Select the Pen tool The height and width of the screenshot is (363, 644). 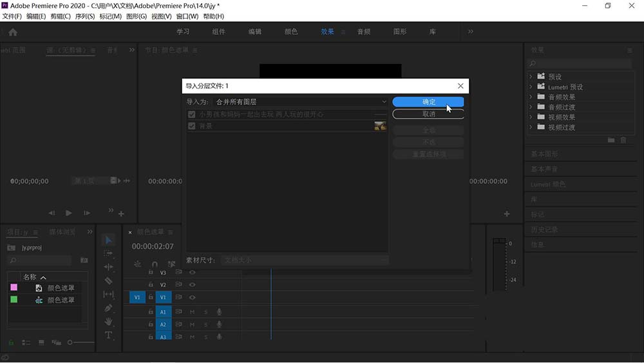coord(108,308)
